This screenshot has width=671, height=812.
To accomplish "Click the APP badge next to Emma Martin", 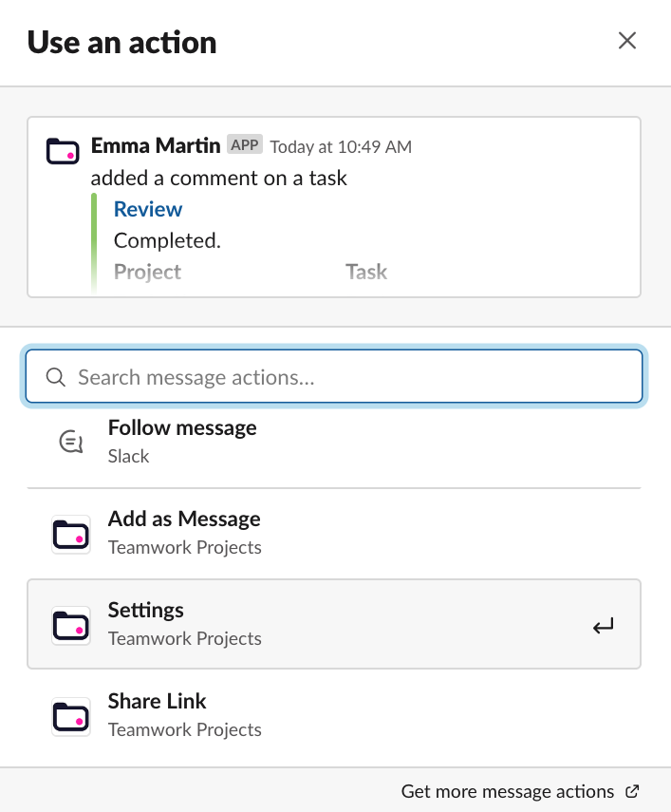I will (245, 145).
